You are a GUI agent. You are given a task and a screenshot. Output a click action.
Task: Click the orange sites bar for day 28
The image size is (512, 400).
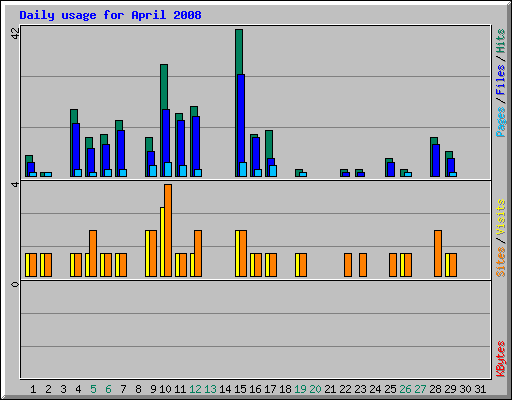(x=438, y=253)
